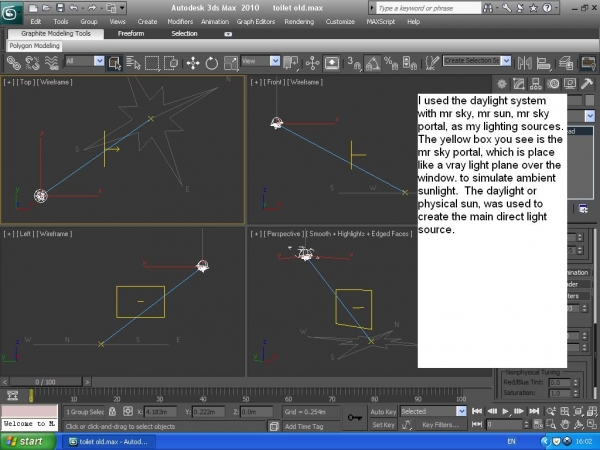Click the Zoom Extents All viewport control
Viewport: 600px width, 450px height.
[x=591, y=411]
